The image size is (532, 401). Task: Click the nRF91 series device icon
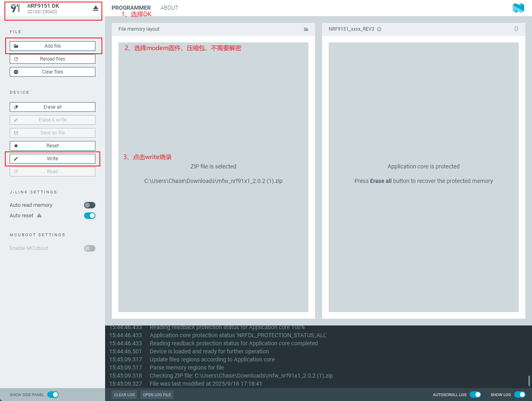[x=15, y=8]
